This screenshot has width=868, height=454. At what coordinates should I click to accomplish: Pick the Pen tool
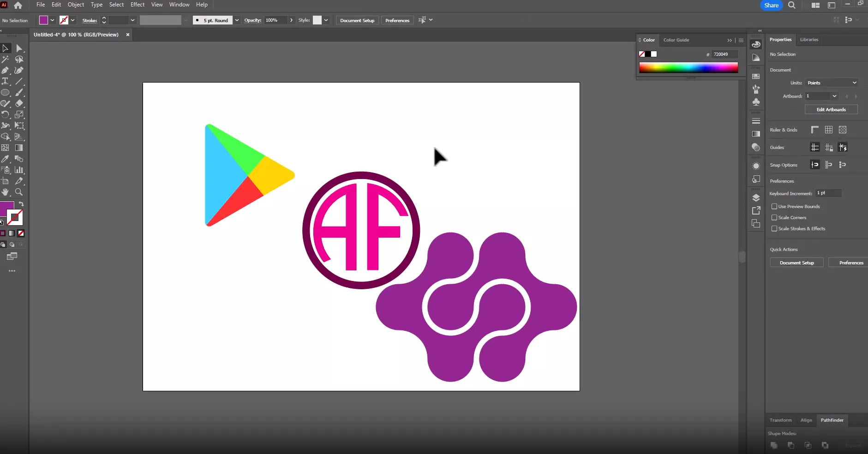tap(6, 70)
